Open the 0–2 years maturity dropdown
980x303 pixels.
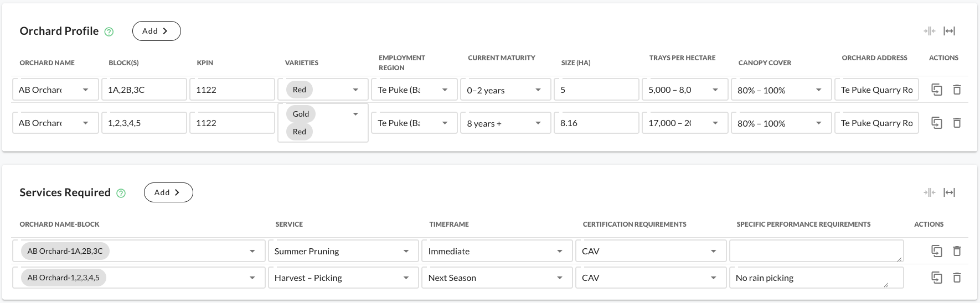[x=538, y=90]
